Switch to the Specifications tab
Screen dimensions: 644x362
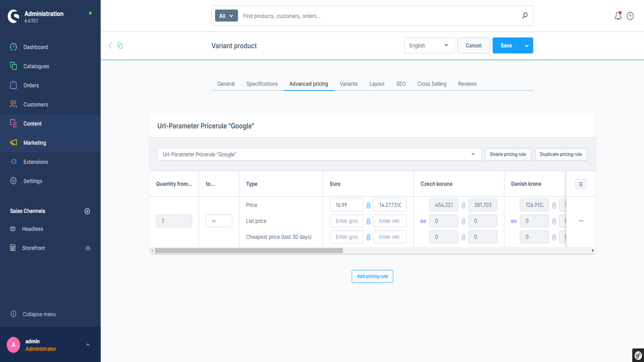click(x=262, y=84)
